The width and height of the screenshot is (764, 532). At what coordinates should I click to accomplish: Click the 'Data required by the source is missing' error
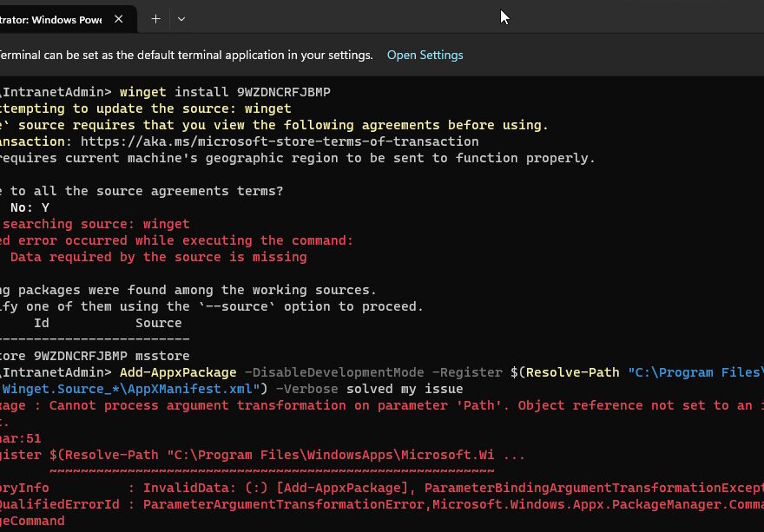(x=158, y=257)
